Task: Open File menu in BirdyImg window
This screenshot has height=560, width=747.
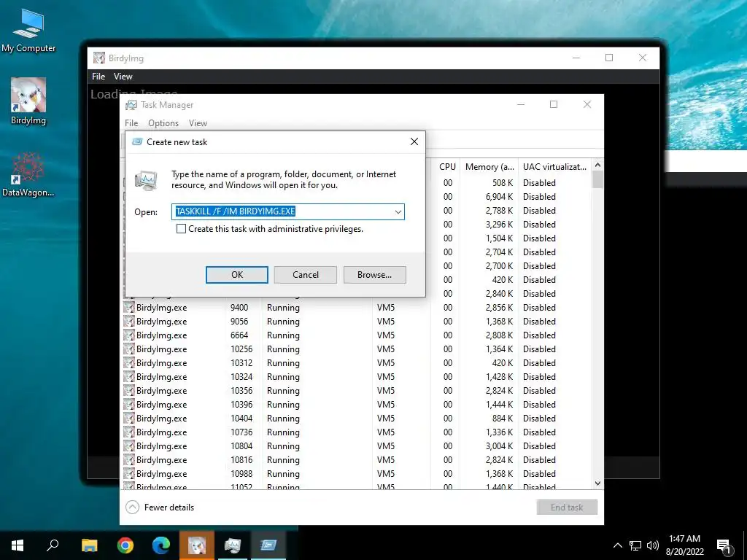Action: click(x=98, y=77)
